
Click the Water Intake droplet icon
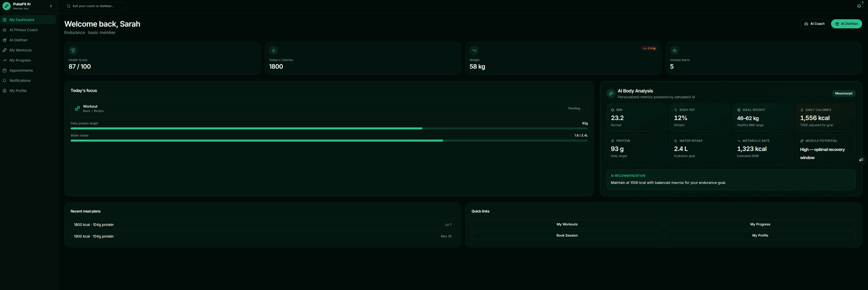(x=676, y=141)
